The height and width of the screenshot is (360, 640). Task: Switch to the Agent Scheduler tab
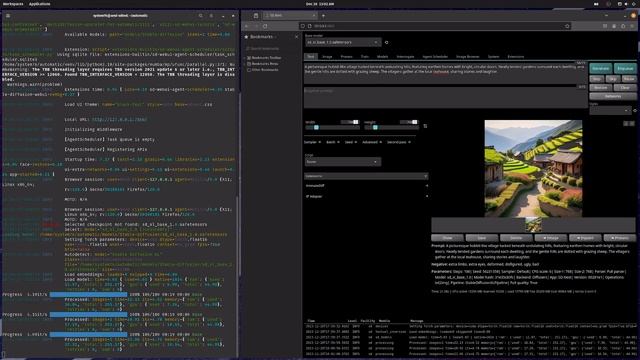click(x=435, y=57)
